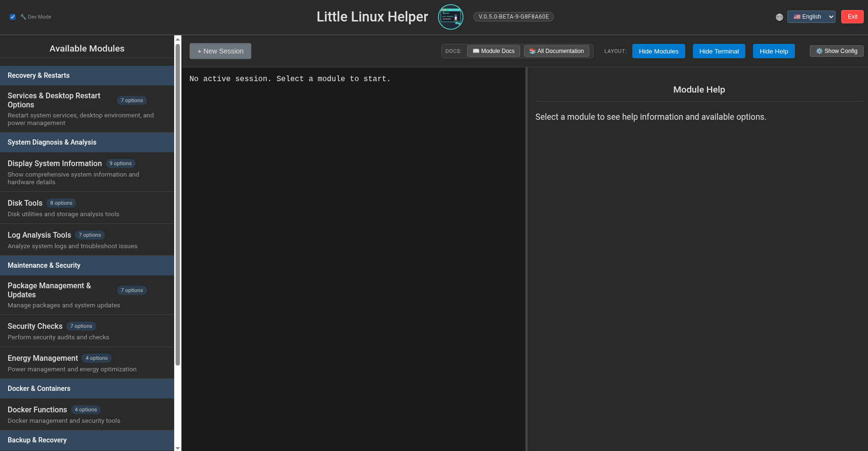Open All Documentation
This screenshot has height=451, width=868.
[x=556, y=51]
